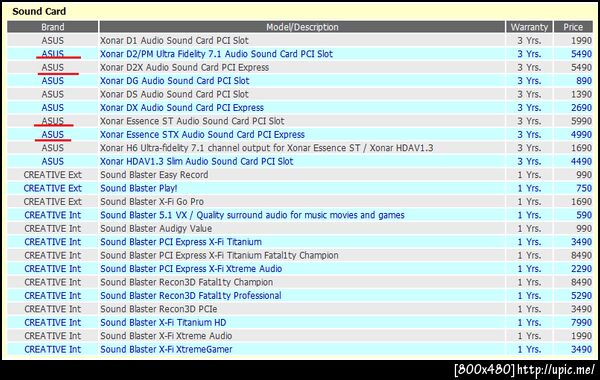
Task: Pick Sound Blaster 5.1 VX description
Action: 252,215
